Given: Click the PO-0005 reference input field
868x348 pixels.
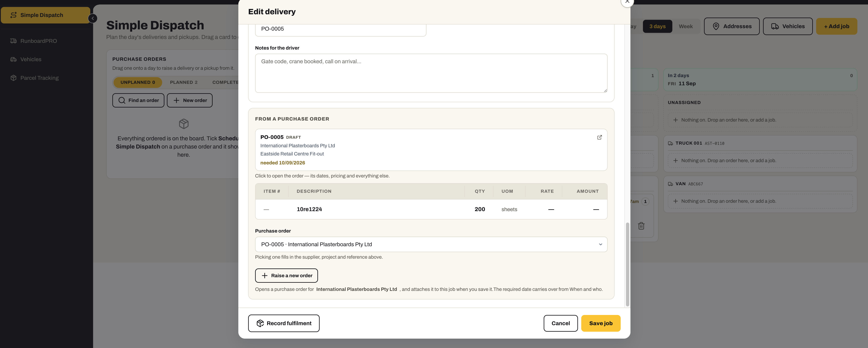Looking at the screenshot, I should [340, 29].
